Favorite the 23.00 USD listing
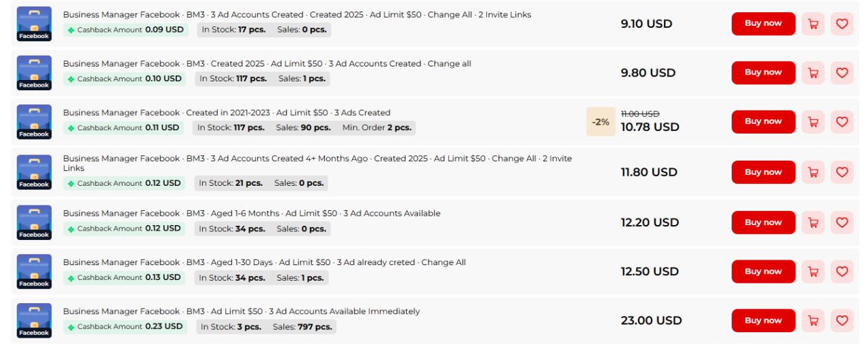 (842, 321)
